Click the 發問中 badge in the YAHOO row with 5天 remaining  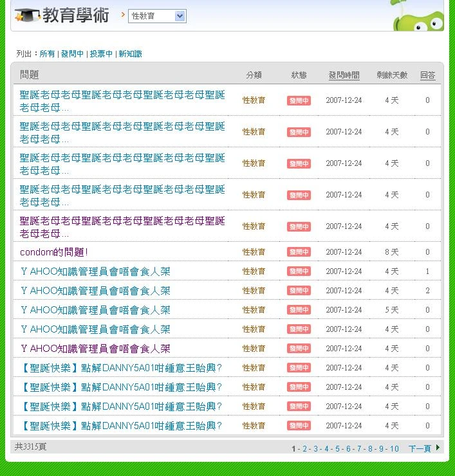click(x=299, y=310)
